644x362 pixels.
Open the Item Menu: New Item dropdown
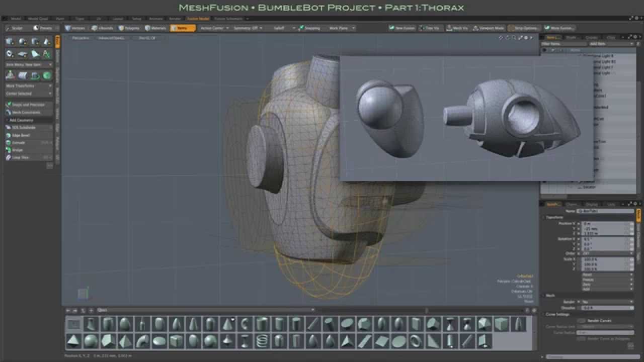[x=29, y=64]
